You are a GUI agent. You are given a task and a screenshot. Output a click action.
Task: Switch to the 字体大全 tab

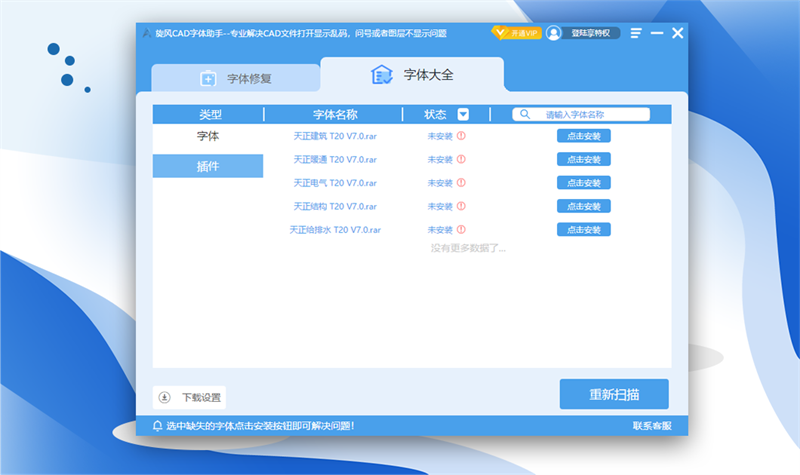(412, 75)
